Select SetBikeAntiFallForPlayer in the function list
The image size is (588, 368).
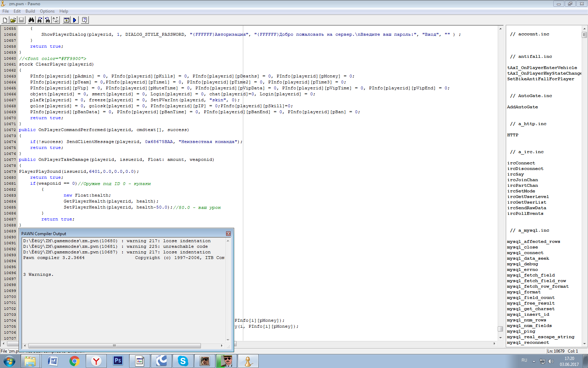click(540, 79)
